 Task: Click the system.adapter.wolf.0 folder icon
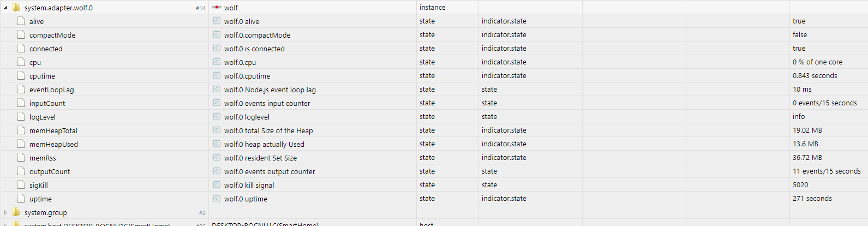[16, 8]
